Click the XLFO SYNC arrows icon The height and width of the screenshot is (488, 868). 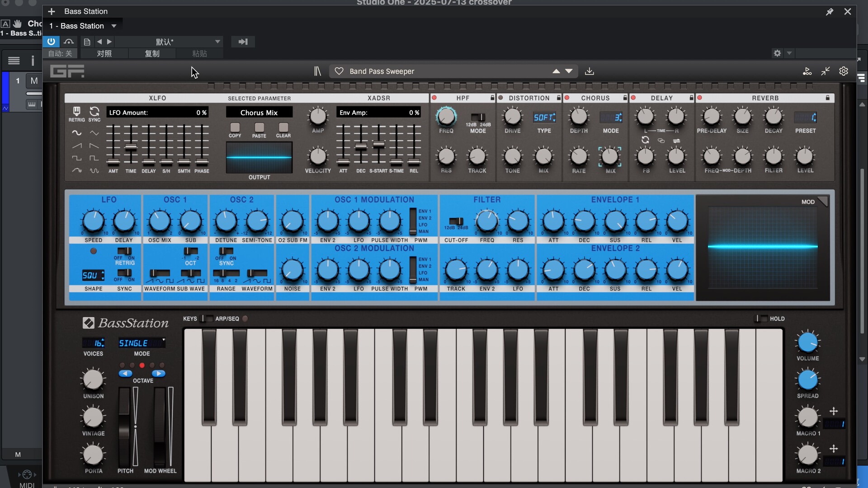(94, 111)
